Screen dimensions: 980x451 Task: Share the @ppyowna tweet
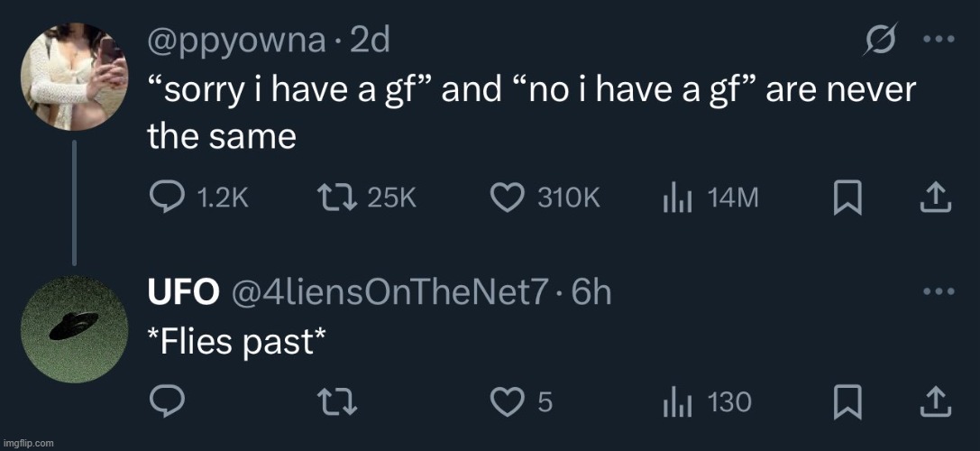[936, 199]
